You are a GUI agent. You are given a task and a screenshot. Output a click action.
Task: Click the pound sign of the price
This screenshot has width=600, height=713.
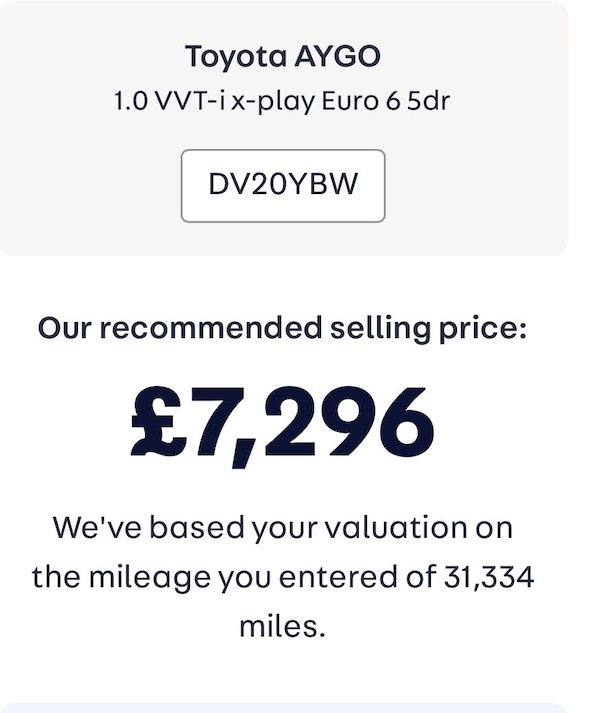[160, 422]
